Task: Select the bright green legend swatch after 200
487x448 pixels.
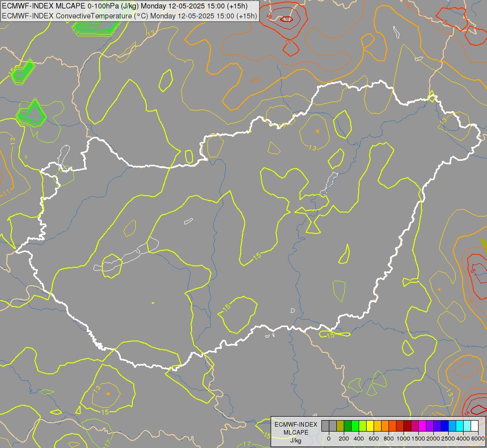Action: pos(355,426)
